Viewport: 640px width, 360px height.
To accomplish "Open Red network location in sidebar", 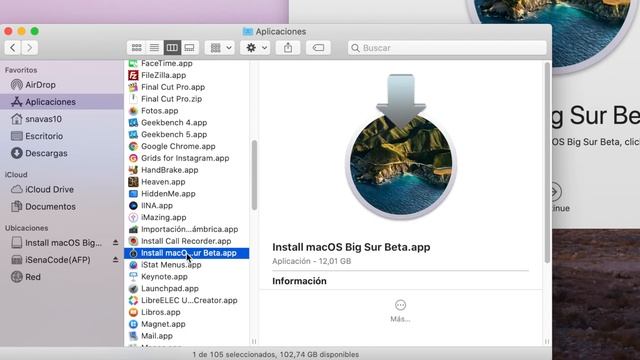I will pos(33,277).
